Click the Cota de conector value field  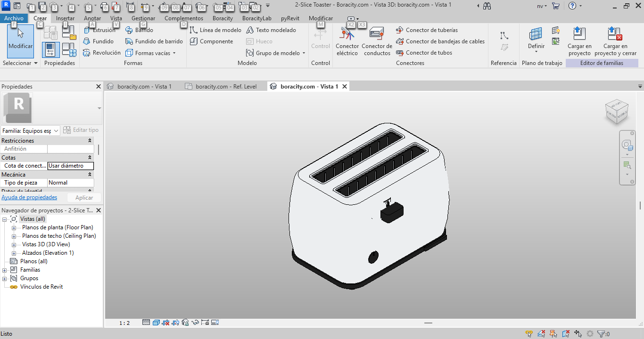71,166
